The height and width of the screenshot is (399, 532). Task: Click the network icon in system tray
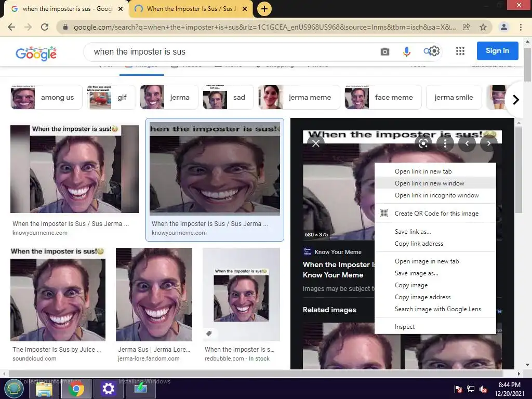click(471, 389)
